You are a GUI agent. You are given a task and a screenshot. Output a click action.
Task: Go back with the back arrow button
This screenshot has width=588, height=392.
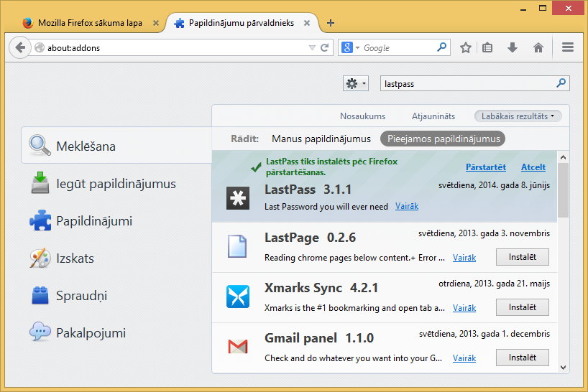pyautogui.click(x=20, y=47)
